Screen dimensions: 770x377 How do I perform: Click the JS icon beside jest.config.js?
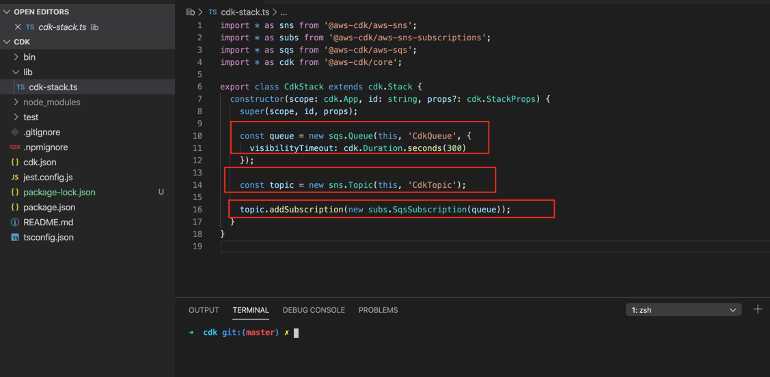point(15,177)
